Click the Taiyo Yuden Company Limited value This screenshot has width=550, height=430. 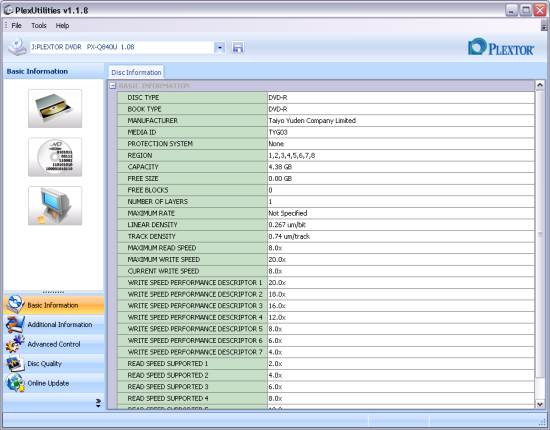point(312,121)
